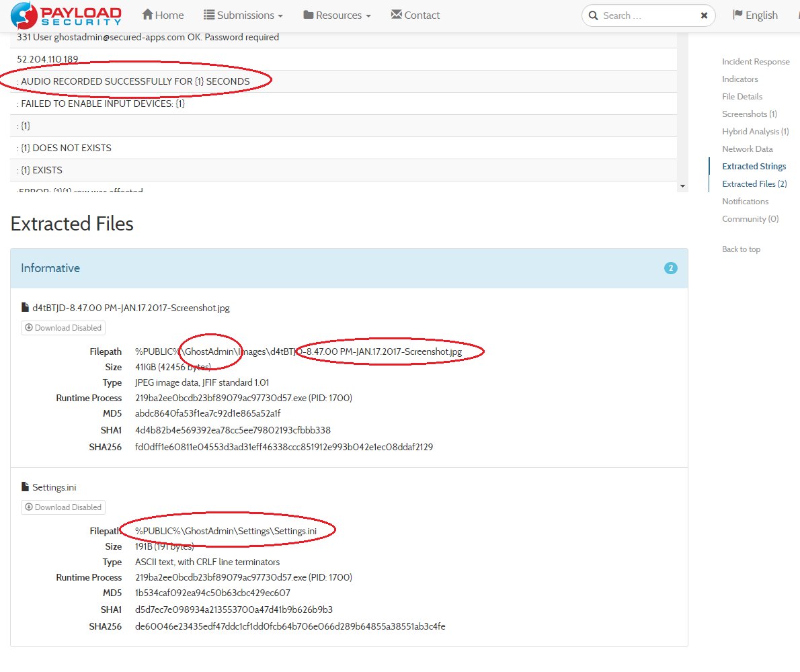Select the IP 52.204.110.189 row

point(344,59)
